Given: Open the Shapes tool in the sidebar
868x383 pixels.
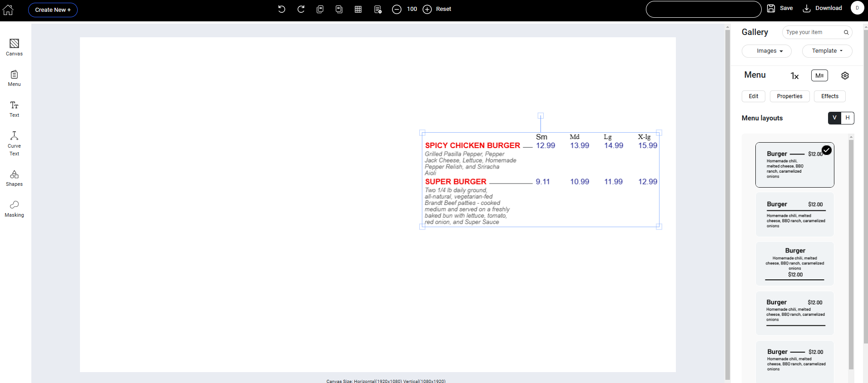Looking at the screenshot, I should (x=14, y=178).
